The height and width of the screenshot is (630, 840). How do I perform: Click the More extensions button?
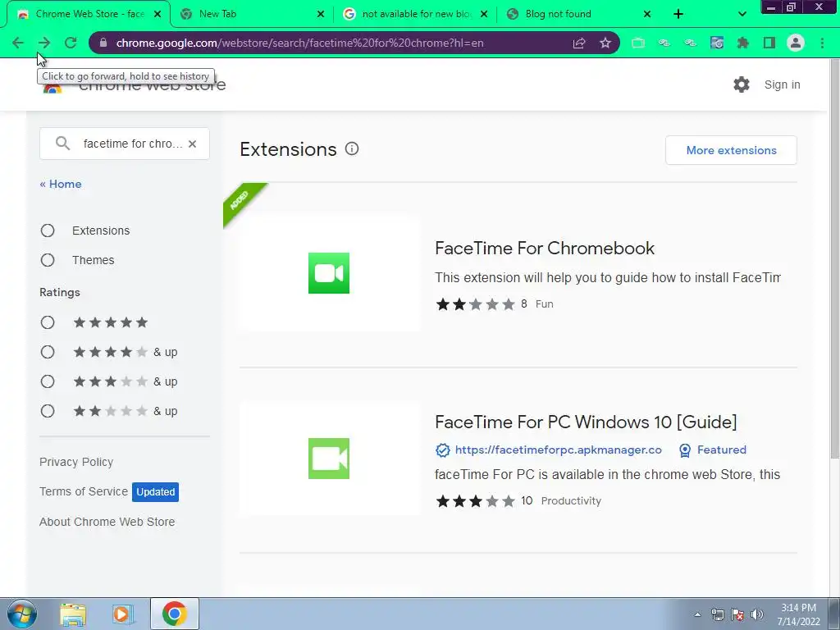[x=731, y=150]
